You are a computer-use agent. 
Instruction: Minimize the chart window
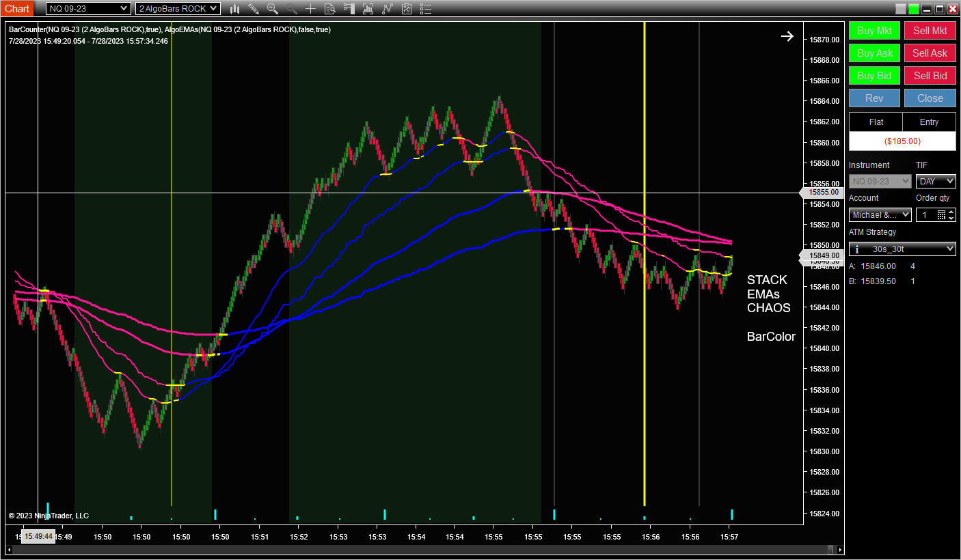[x=927, y=9]
